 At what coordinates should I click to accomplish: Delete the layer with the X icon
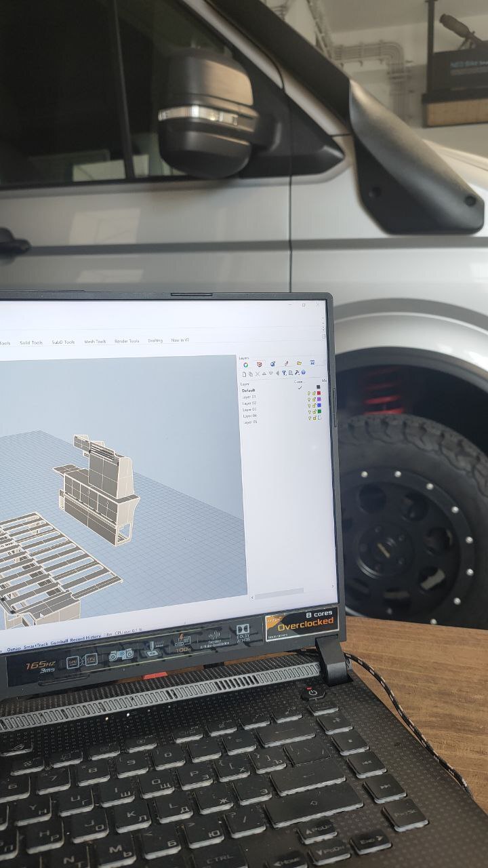point(258,373)
